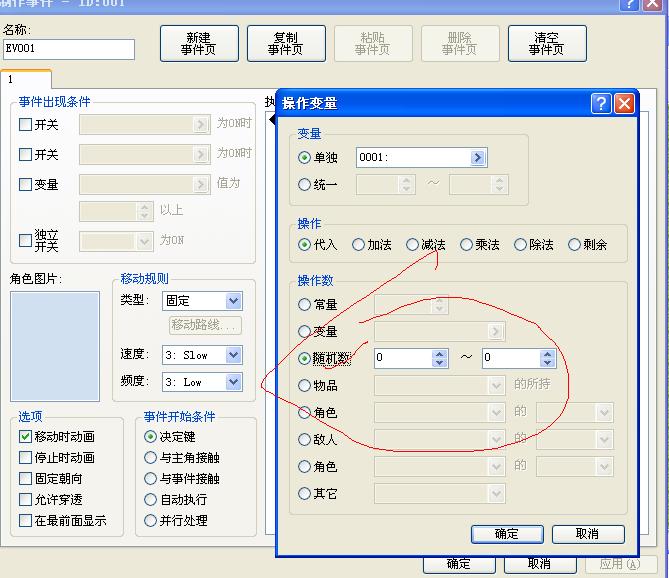Enable the 变量 condition checkbox

pos(26,184)
